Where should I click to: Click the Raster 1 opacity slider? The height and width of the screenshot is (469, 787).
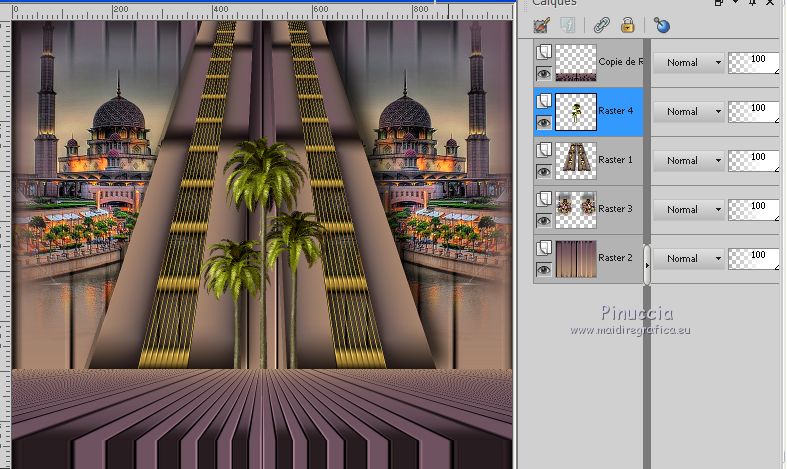point(753,161)
